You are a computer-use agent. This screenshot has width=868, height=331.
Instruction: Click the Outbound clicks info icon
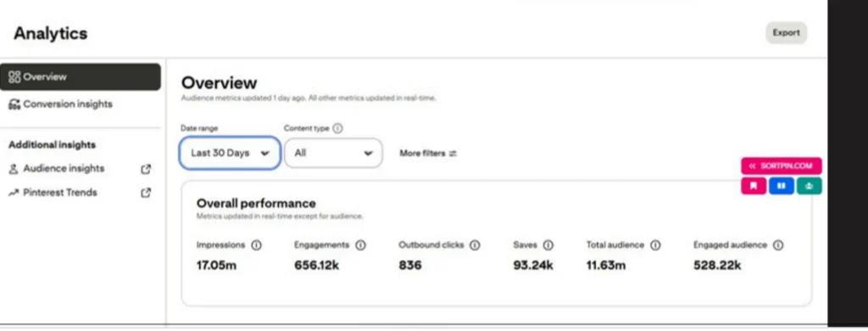pos(475,245)
